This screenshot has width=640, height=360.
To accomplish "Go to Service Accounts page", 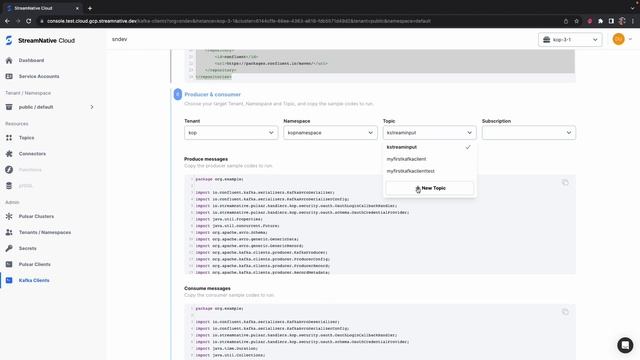I will 39,76.
